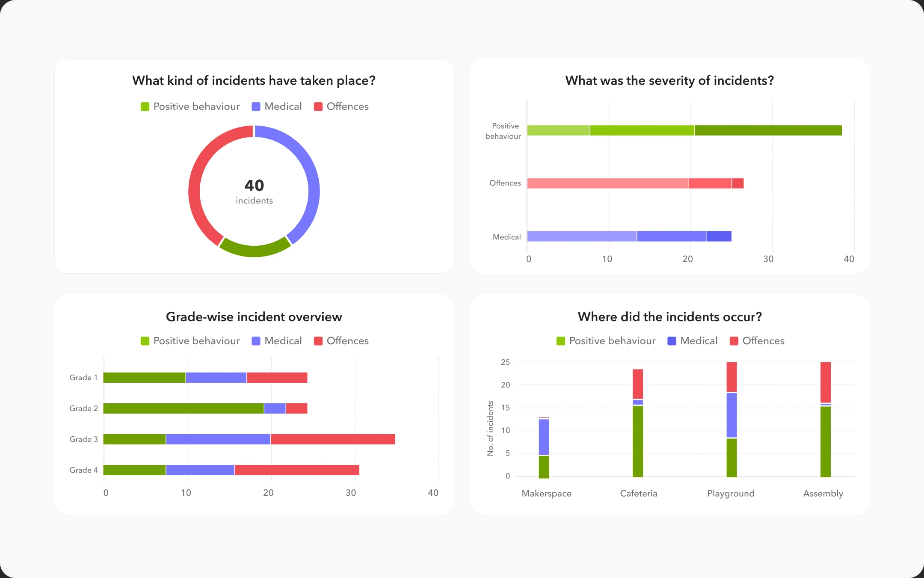Click Grade 2 green Positive behaviour bar
Viewport: 924px width, 578px height.
pos(184,408)
